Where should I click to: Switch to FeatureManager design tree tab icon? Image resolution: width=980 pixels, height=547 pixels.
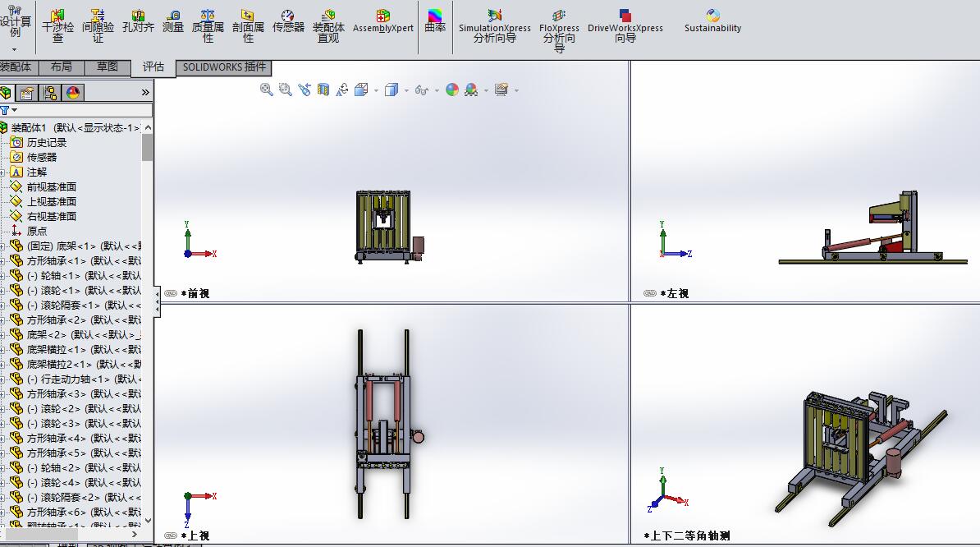tap(6, 93)
